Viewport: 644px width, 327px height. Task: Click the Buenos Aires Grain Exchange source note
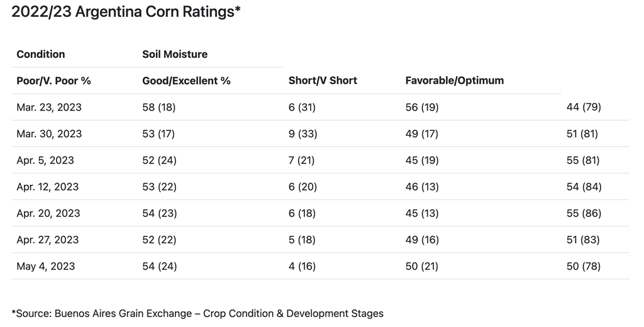pos(197,313)
